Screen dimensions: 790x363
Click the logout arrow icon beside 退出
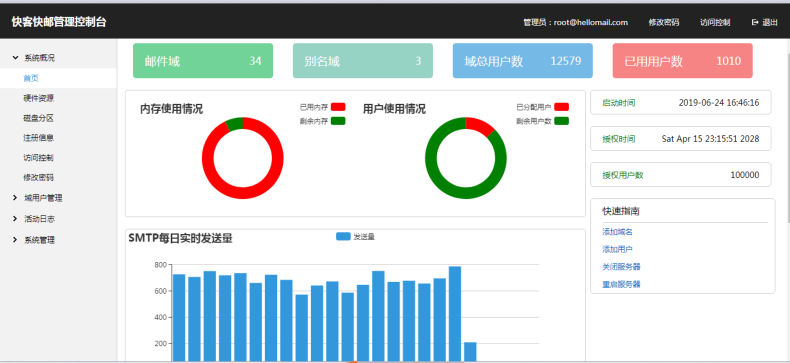(755, 22)
